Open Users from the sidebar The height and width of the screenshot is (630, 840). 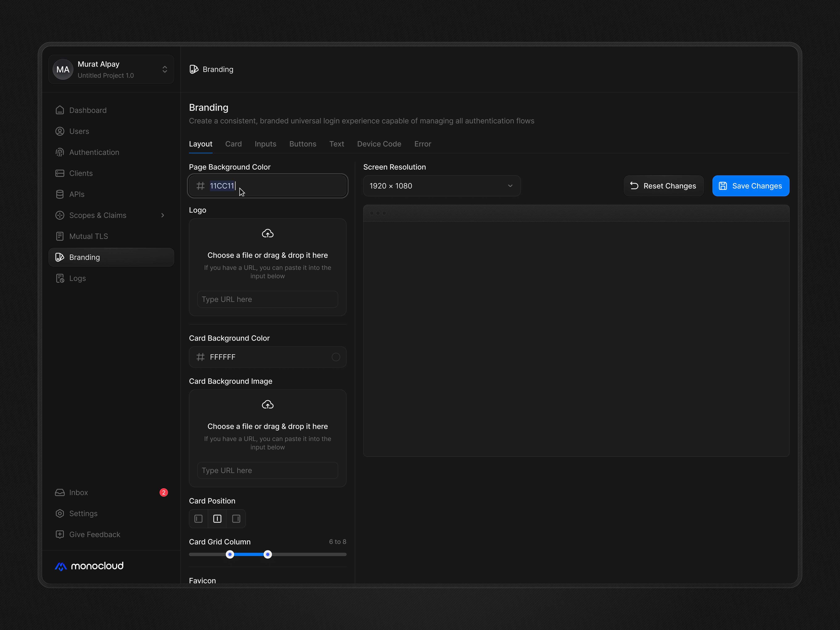pos(111,131)
